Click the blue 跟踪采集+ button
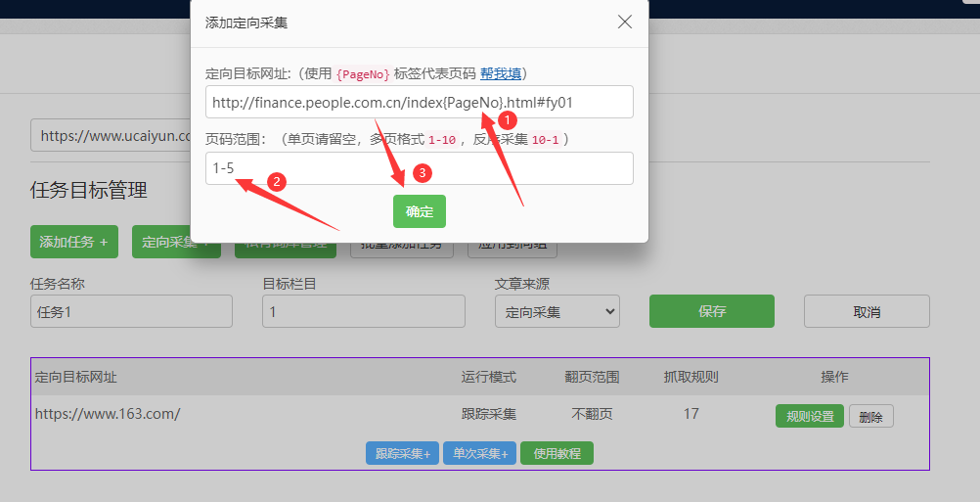980x502 pixels. coord(402,453)
